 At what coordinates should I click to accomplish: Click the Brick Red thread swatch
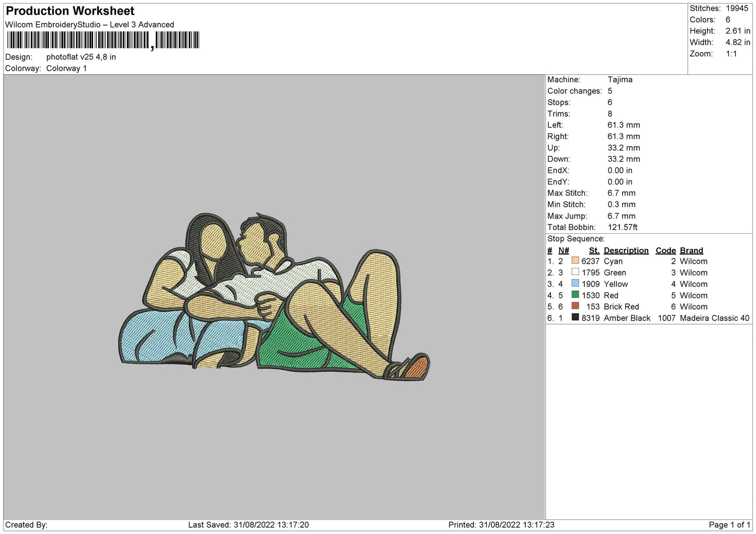576,306
